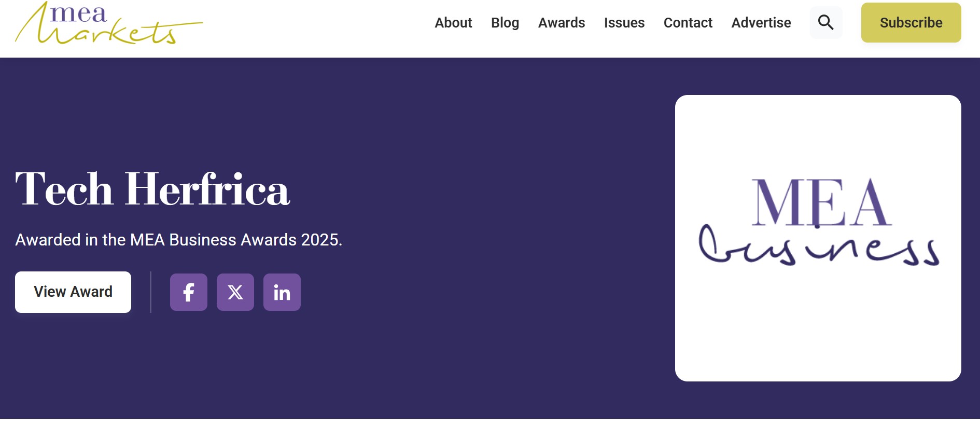Click the View Award button

coord(73,292)
